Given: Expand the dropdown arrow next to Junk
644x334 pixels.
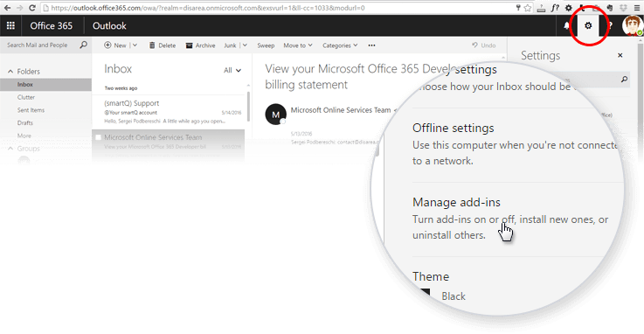Looking at the screenshot, I should pyautogui.click(x=245, y=45).
